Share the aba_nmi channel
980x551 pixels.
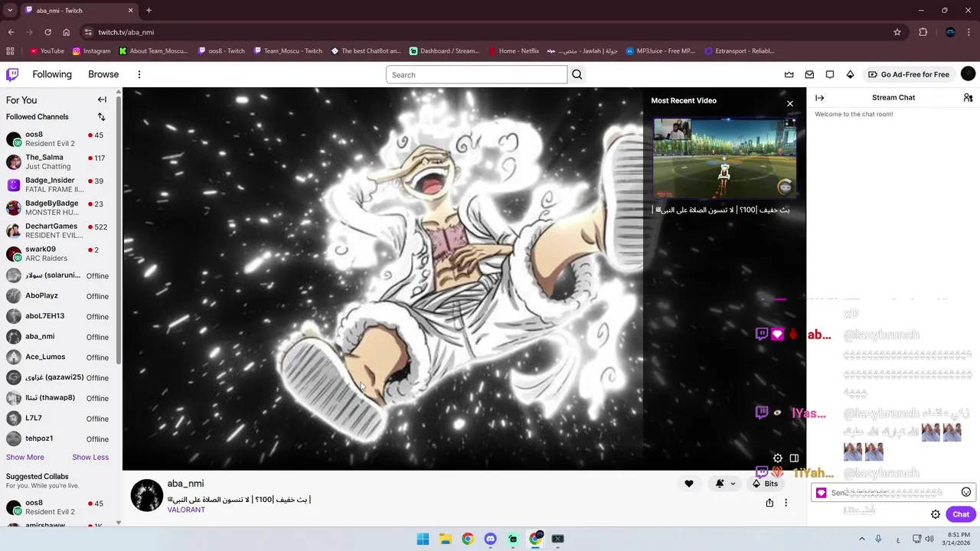pos(769,503)
